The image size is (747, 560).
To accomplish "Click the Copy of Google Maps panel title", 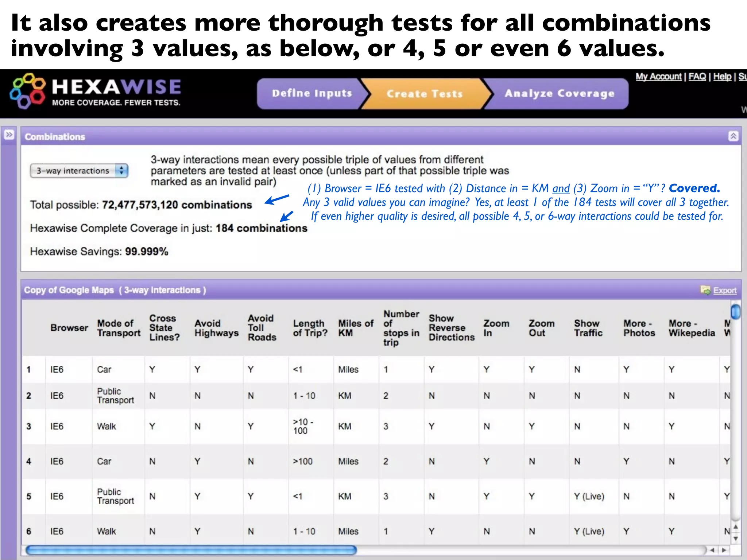I will [x=115, y=290].
